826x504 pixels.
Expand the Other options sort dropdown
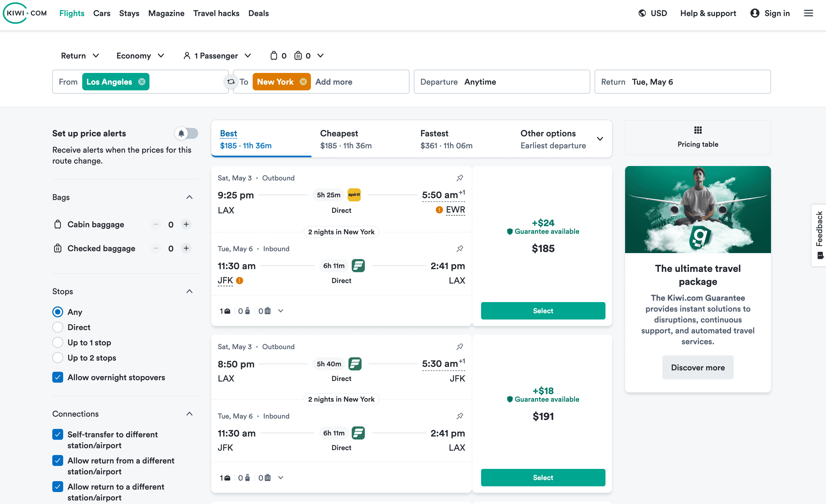coord(600,139)
